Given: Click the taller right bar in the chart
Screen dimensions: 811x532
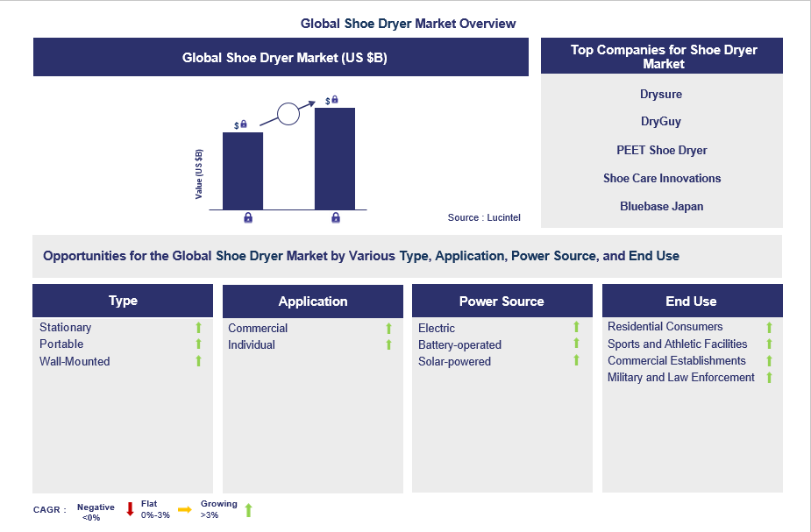Looking at the screenshot, I should (x=334, y=158).
